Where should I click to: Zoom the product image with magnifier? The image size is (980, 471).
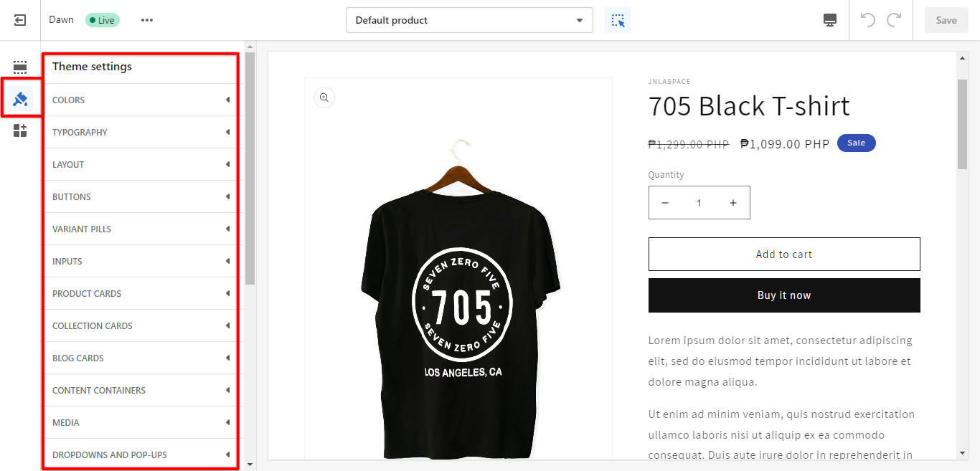click(x=324, y=97)
